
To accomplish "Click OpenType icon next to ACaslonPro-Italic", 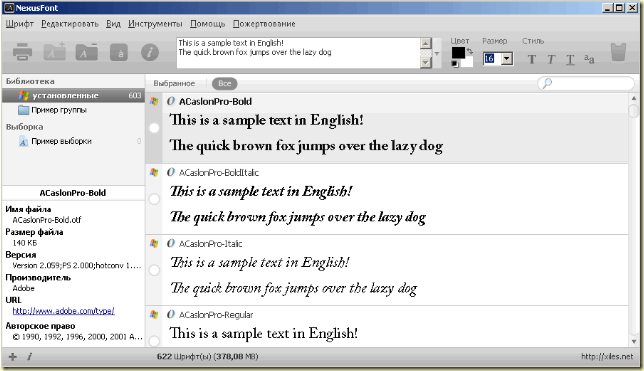I will [170, 243].
